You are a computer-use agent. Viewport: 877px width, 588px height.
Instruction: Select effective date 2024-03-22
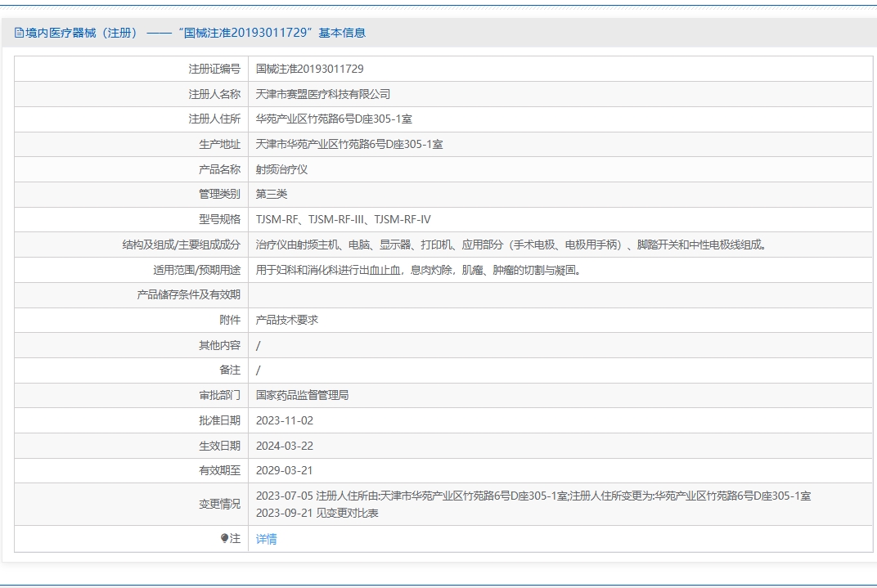pos(285,446)
